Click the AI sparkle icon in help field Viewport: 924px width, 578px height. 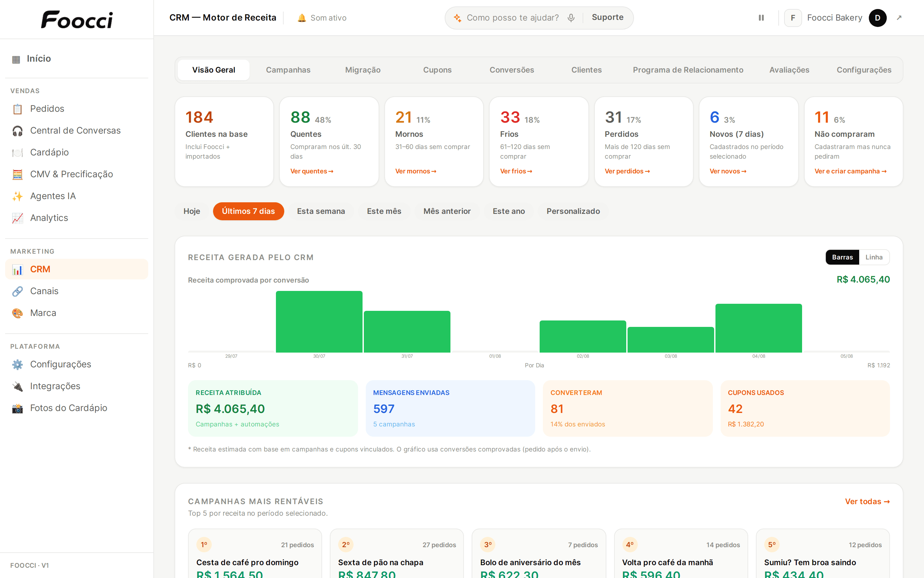pyautogui.click(x=458, y=18)
